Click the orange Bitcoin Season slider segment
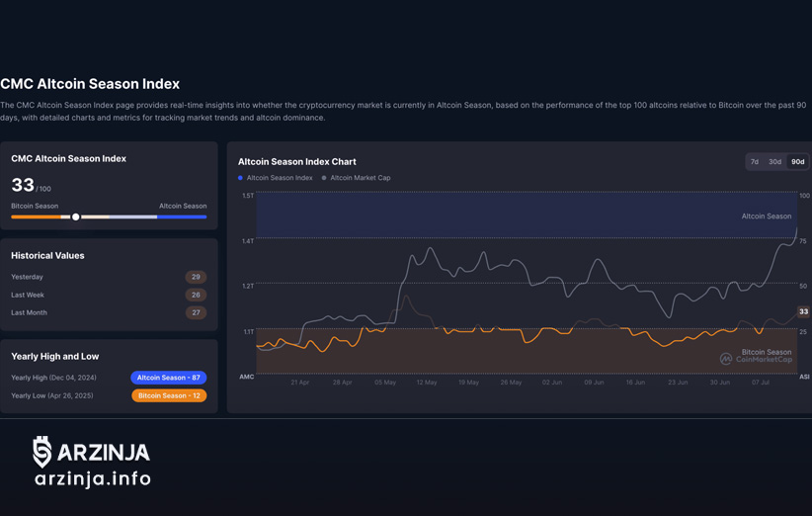 point(36,216)
